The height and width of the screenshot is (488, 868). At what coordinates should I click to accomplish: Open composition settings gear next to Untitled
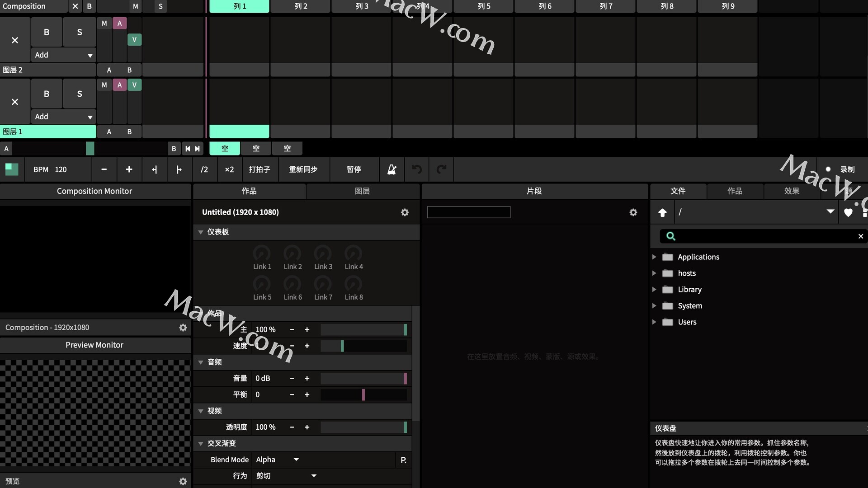[x=405, y=212]
